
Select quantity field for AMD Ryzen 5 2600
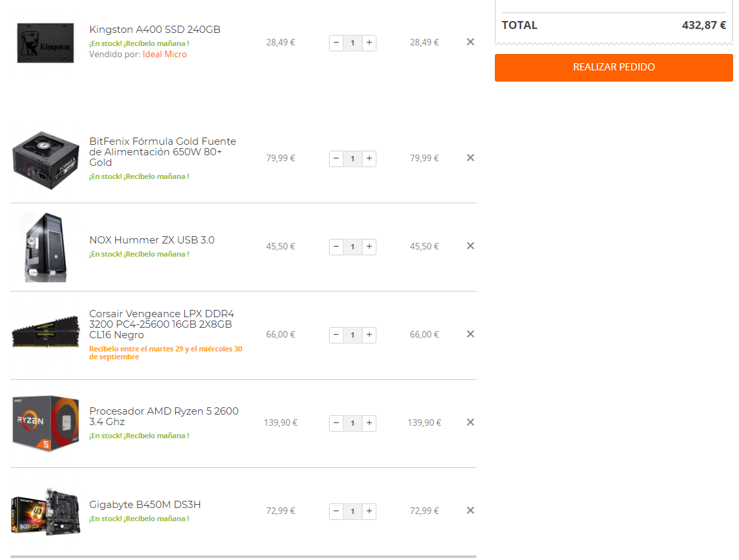click(x=353, y=423)
